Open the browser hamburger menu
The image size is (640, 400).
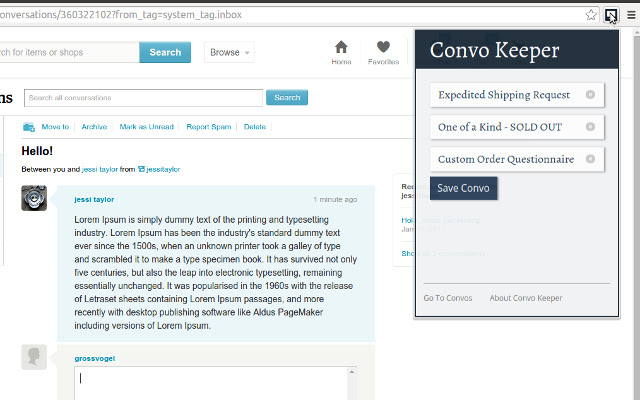[x=630, y=14]
